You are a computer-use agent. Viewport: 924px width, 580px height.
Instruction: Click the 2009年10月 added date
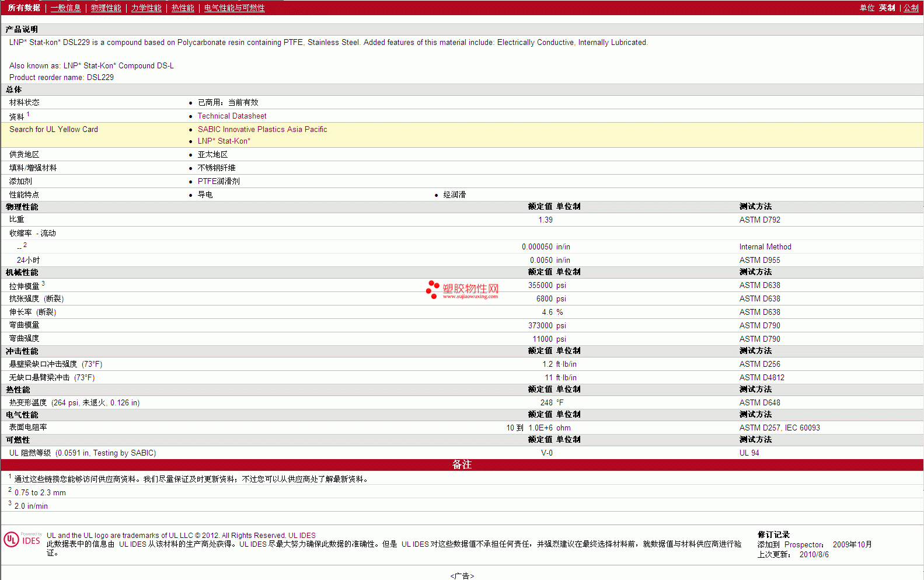(852, 545)
